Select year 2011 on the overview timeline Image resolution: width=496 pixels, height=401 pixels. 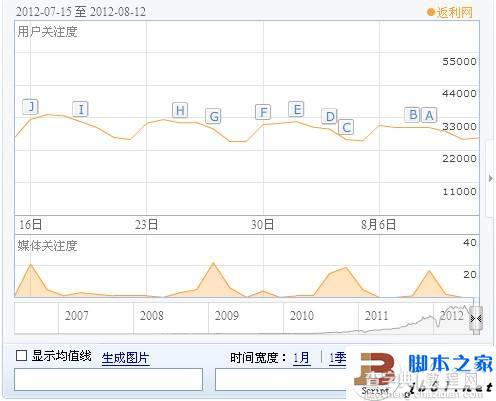376,315
